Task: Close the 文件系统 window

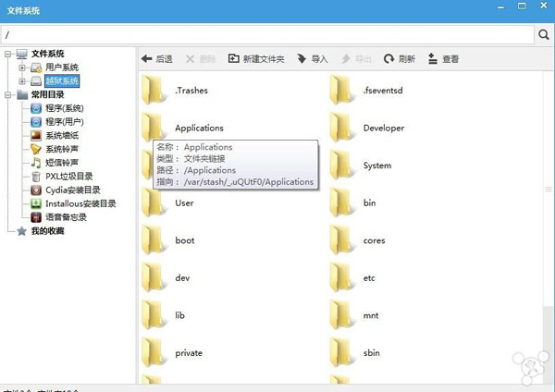Action: click(544, 6)
